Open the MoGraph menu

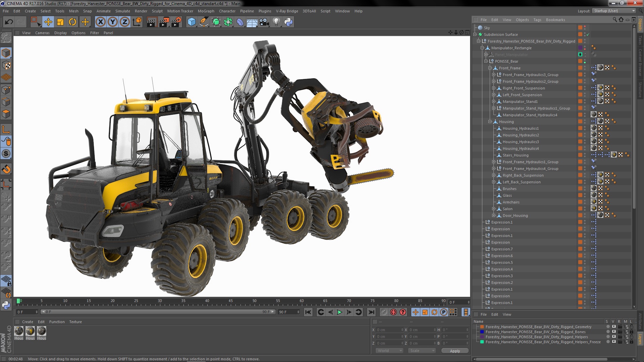206,11
